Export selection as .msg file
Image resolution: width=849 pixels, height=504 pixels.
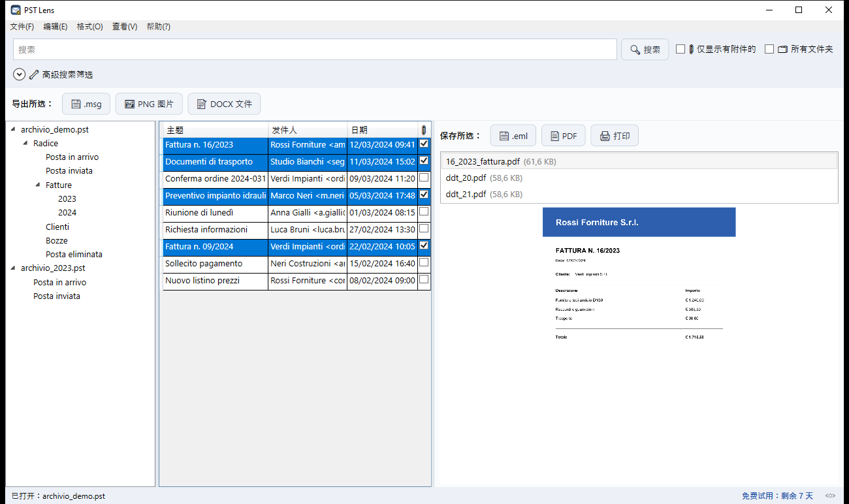(86, 104)
